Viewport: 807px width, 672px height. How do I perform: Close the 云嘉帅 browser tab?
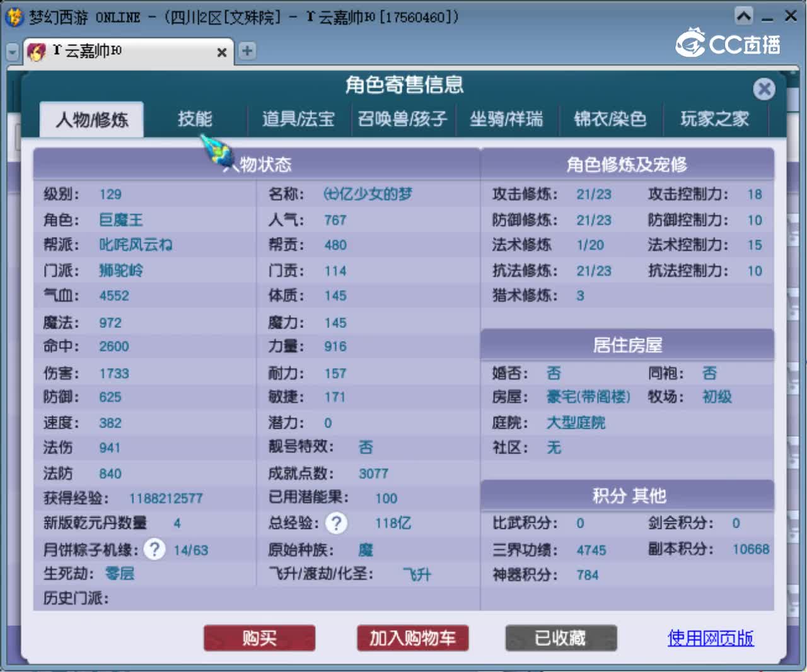(222, 52)
